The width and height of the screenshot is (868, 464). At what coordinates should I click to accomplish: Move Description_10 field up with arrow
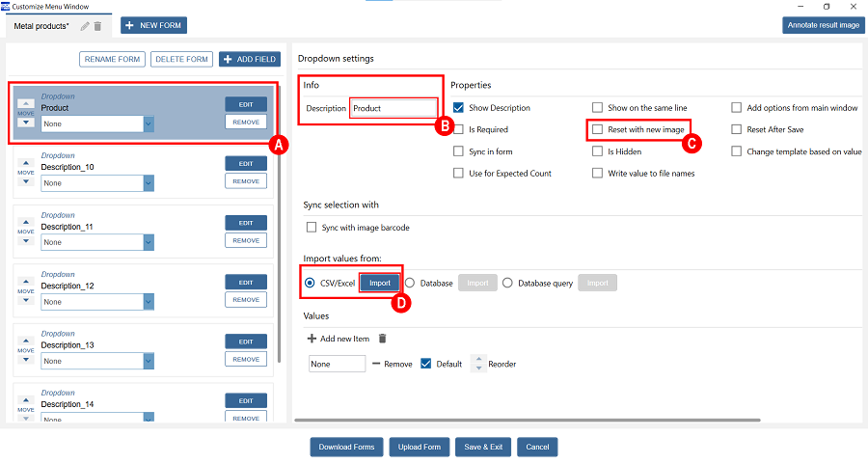(x=26, y=162)
